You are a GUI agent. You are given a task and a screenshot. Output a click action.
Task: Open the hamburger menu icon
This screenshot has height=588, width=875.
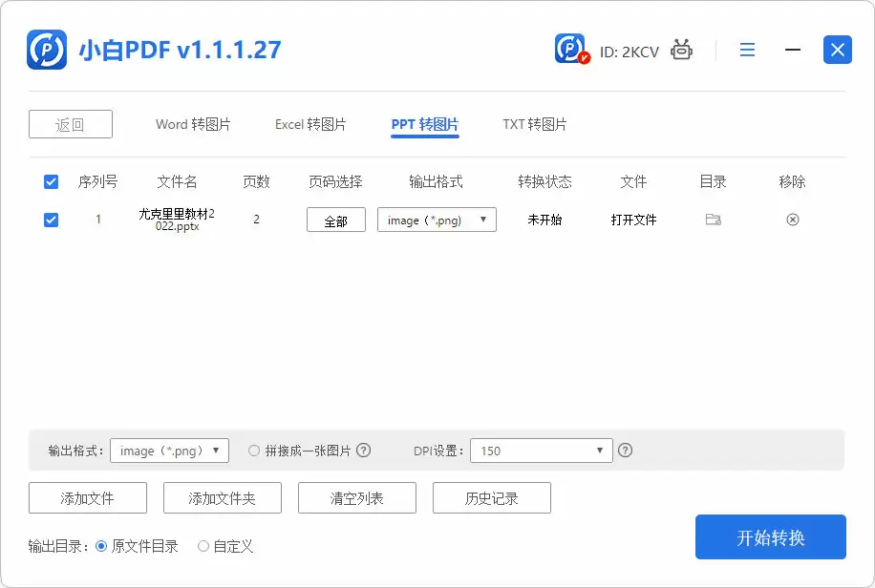pyautogui.click(x=747, y=50)
